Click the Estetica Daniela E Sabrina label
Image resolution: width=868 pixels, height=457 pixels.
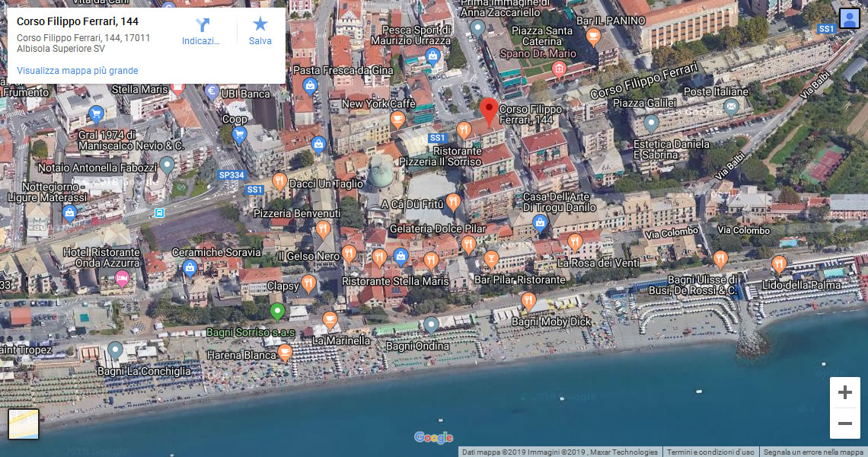(x=671, y=149)
